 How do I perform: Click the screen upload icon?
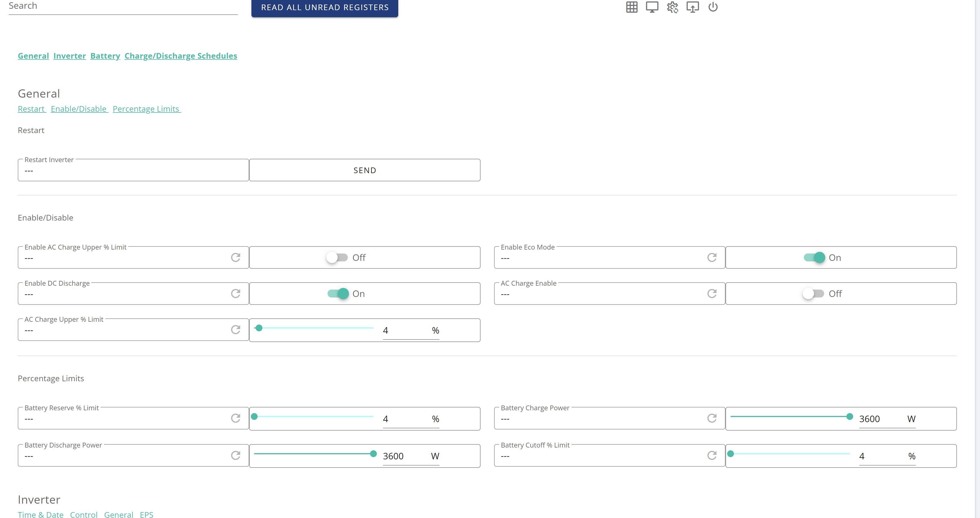693,7
